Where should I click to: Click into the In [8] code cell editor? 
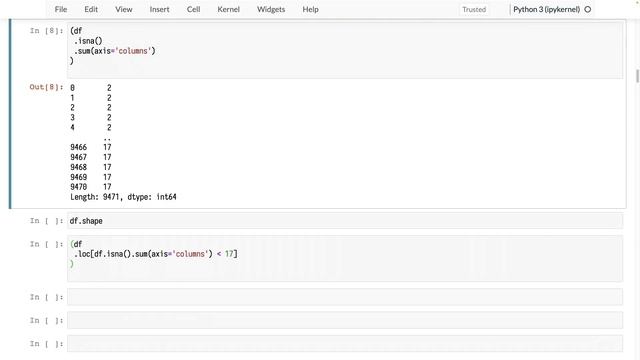pos(345,50)
